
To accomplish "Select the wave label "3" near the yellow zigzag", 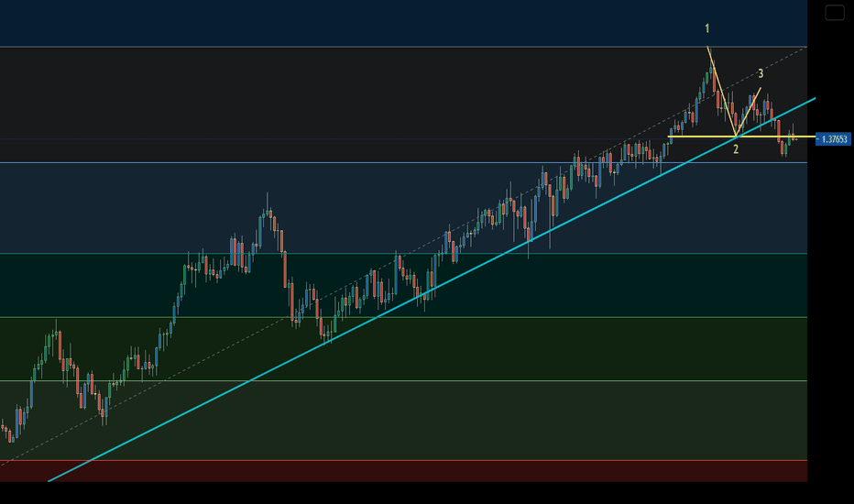I will point(761,73).
